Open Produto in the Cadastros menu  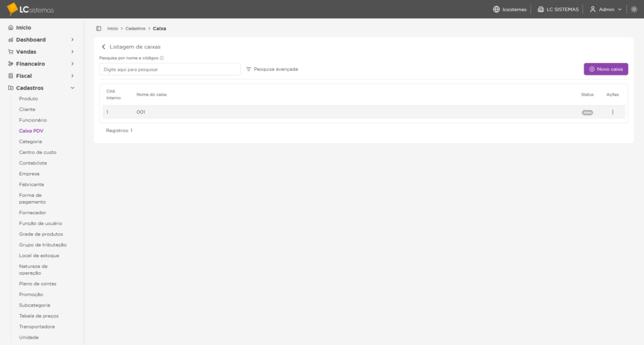tap(28, 99)
